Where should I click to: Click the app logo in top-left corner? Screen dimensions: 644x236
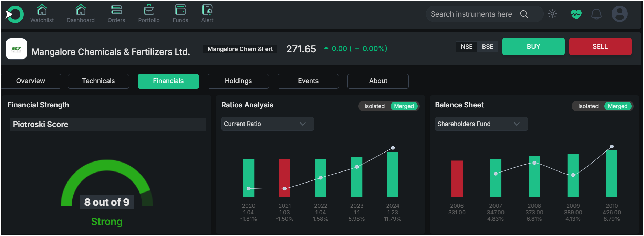14,14
